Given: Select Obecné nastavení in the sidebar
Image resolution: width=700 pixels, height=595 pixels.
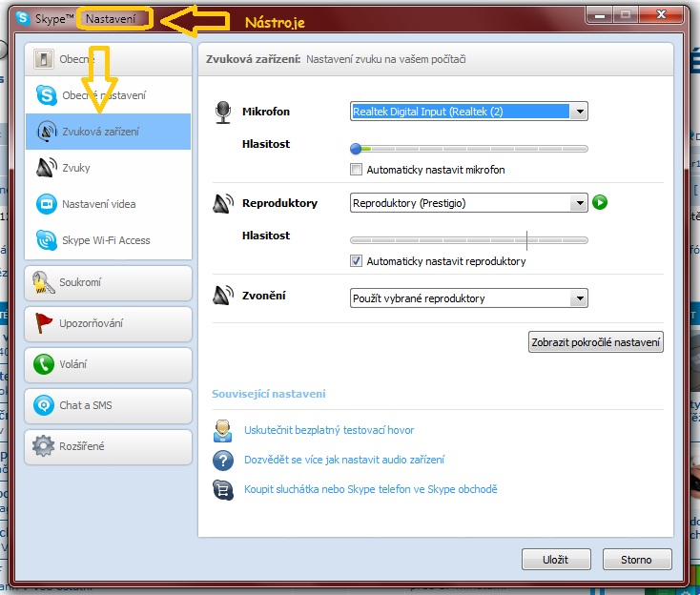Looking at the screenshot, I should pyautogui.click(x=108, y=95).
